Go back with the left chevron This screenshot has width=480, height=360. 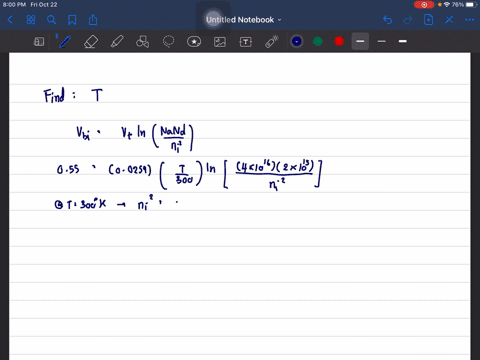[10, 20]
